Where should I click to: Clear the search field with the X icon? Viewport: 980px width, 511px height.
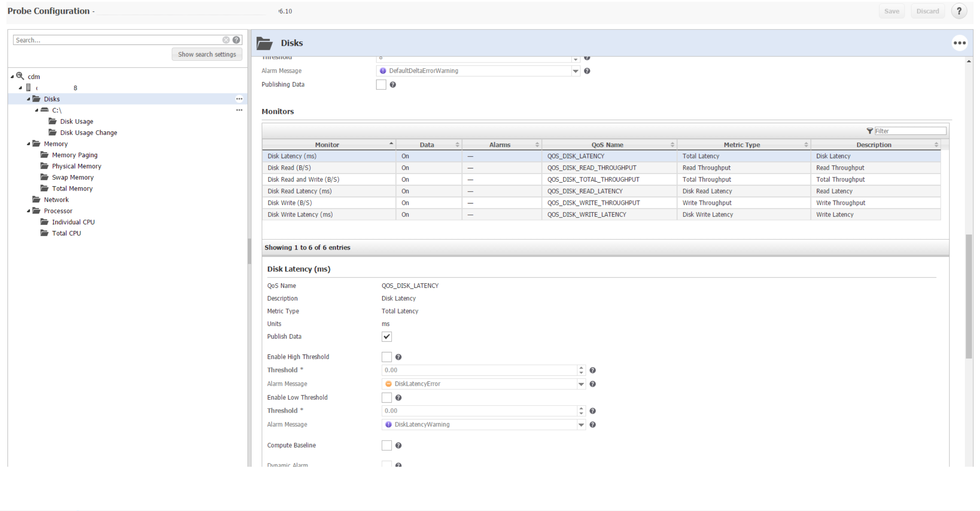click(x=226, y=40)
